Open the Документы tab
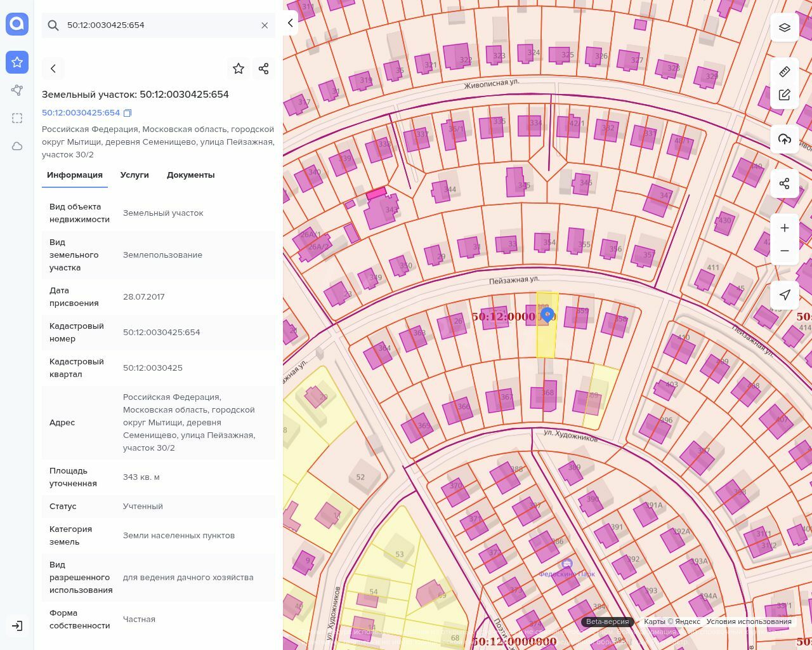The height and width of the screenshot is (650, 812). (x=190, y=175)
